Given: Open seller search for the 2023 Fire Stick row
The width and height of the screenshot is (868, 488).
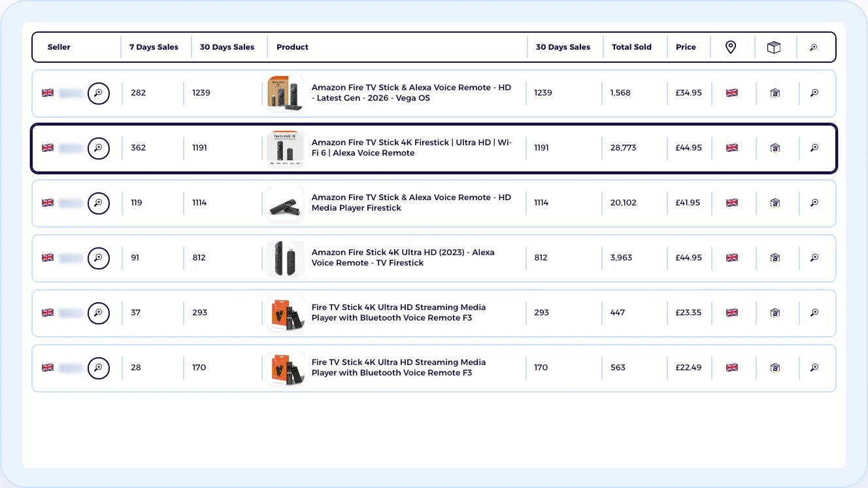Looking at the screenshot, I should 99,258.
